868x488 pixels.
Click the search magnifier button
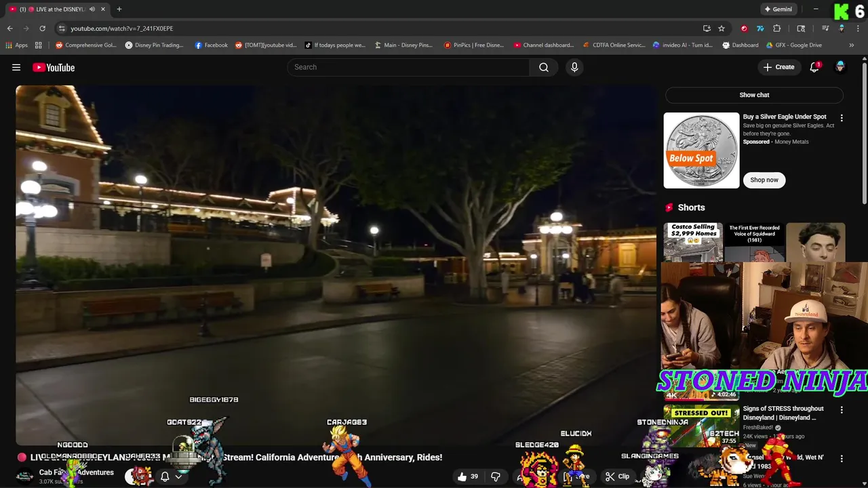coord(544,67)
